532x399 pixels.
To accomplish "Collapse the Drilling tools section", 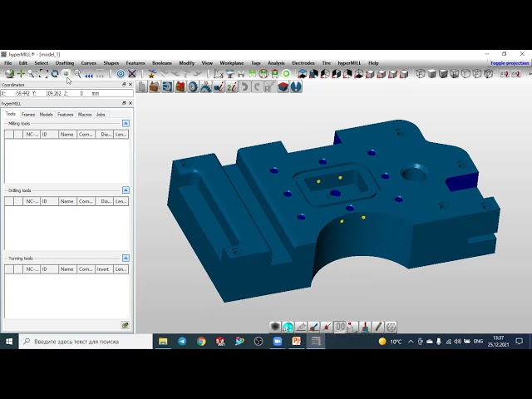I will (x=126, y=190).
